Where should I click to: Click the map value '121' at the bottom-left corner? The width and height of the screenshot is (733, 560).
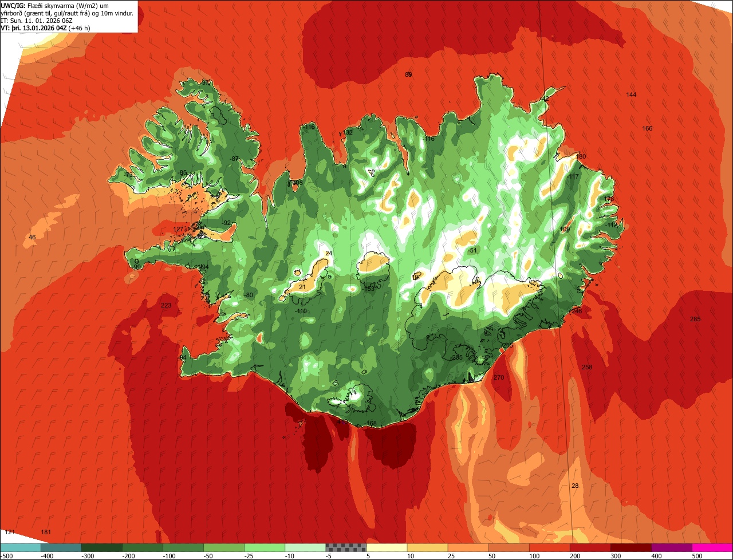tap(9, 532)
